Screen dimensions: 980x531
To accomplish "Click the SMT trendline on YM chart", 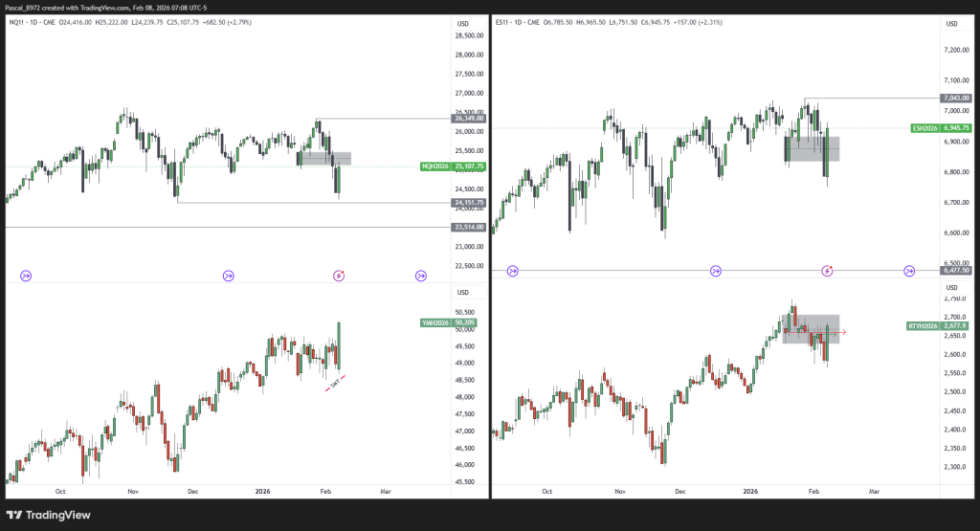I will click(x=335, y=383).
